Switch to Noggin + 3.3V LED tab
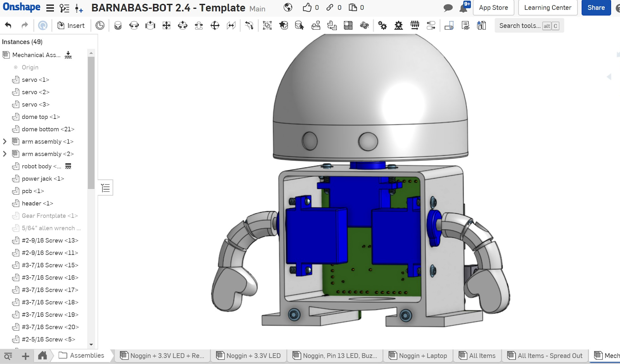 [x=248, y=355]
